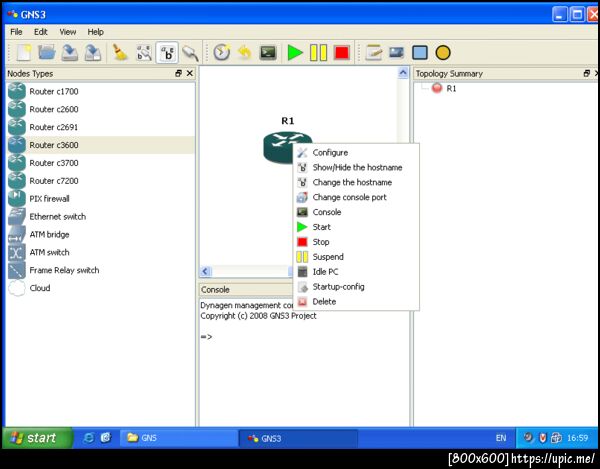This screenshot has height=469, width=600.
Task: Select Frame Relay switch node type
Action: point(100,270)
